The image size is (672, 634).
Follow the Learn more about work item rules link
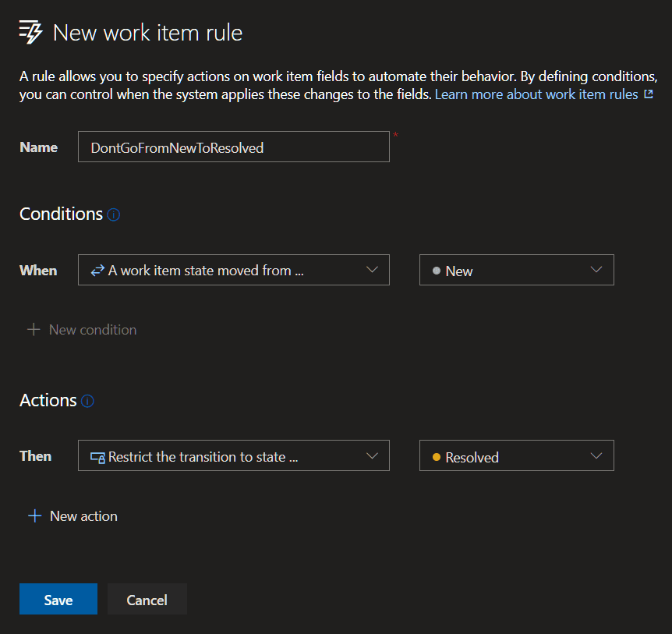(536, 94)
